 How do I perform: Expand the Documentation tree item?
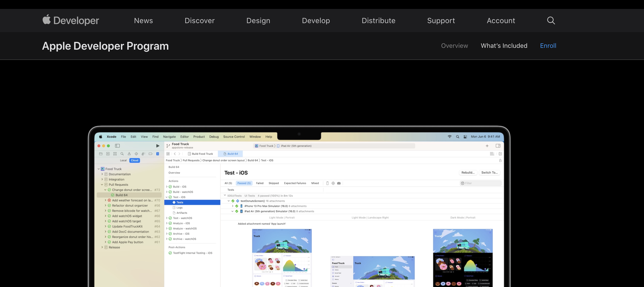102,174
